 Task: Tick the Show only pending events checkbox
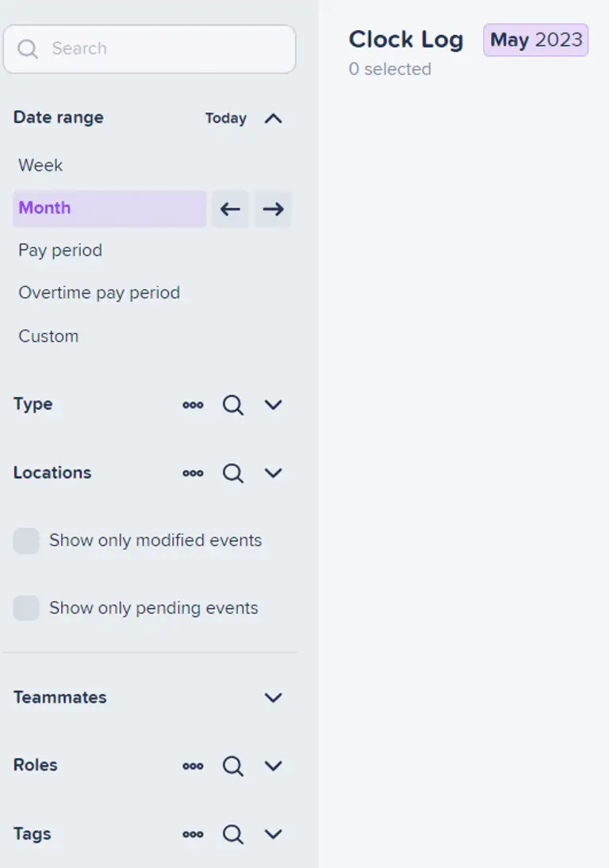coord(26,609)
